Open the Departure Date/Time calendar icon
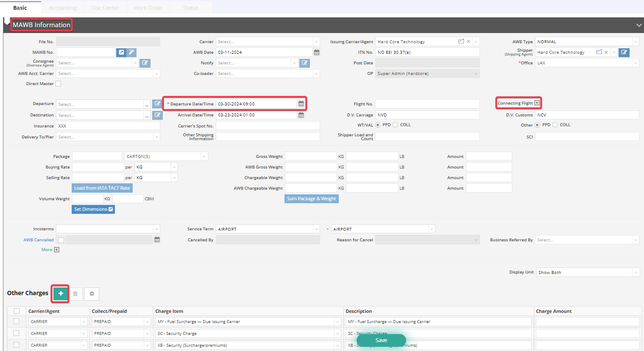The image size is (644, 351). coord(301,104)
